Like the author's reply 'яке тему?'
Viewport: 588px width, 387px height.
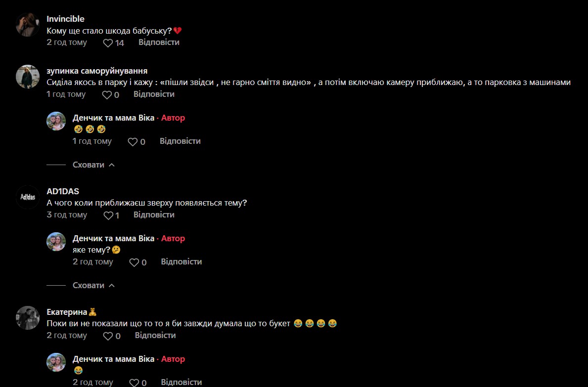pos(134,262)
